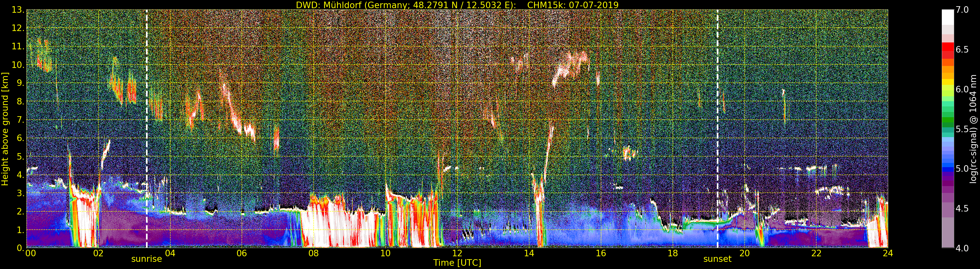Click the 'Time [UTC]' axis label
Image resolution: width=980 pixels, height=269 pixels.
[x=457, y=262]
